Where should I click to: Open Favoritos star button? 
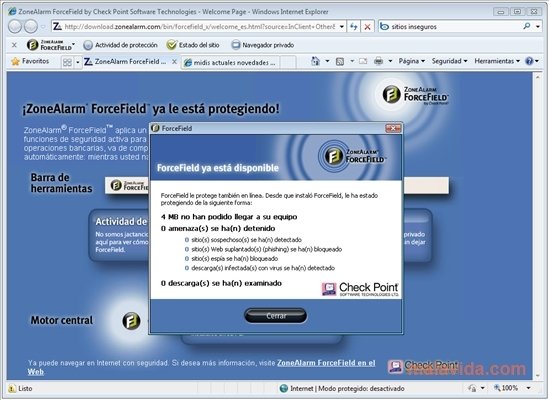[x=30, y=61]
